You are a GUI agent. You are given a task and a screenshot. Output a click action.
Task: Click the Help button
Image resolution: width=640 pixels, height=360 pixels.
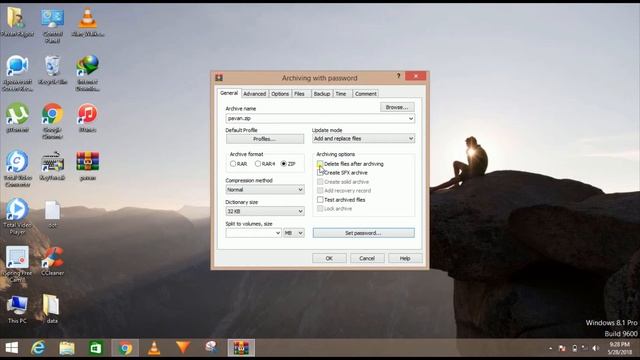(405, 258)
